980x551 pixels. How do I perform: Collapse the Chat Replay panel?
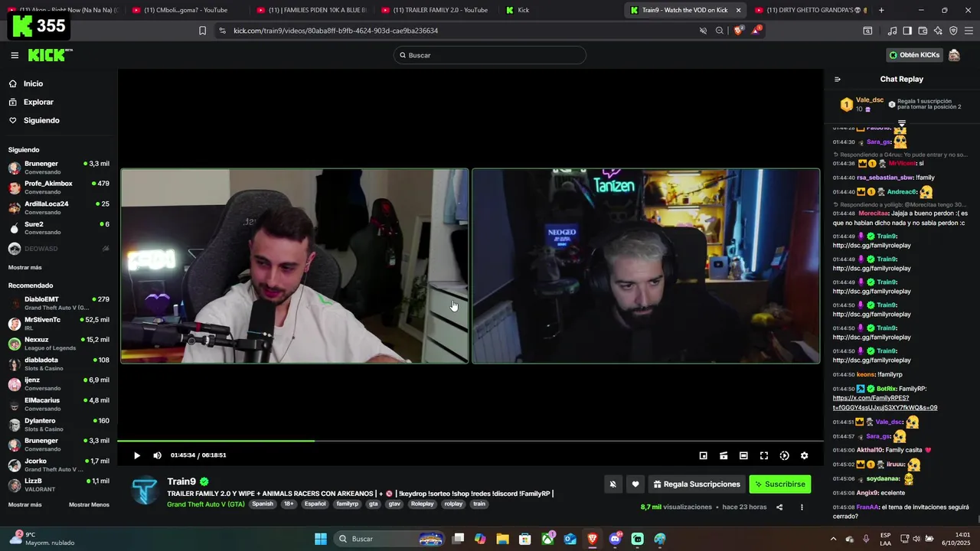coord(838,79)
